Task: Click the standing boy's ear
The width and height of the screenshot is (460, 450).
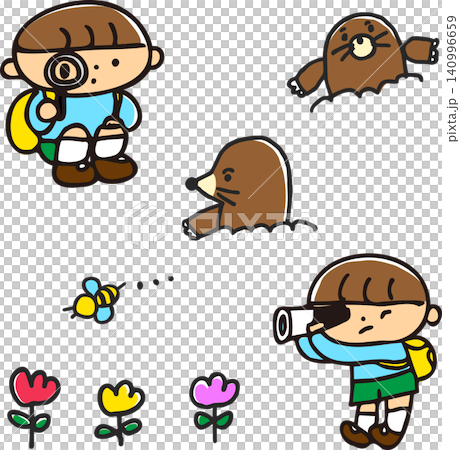Action: click(434, 315)
